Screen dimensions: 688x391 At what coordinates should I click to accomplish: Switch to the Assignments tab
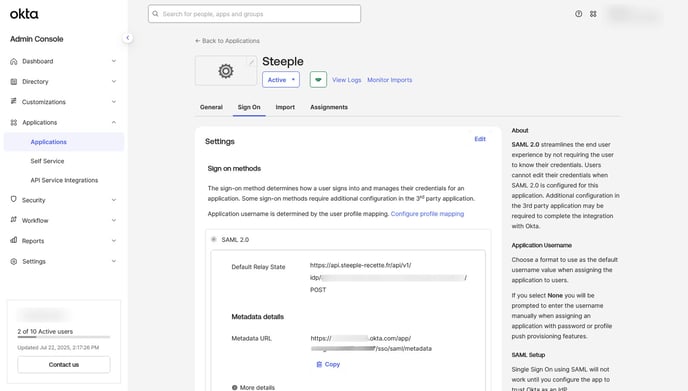[329, 107]
